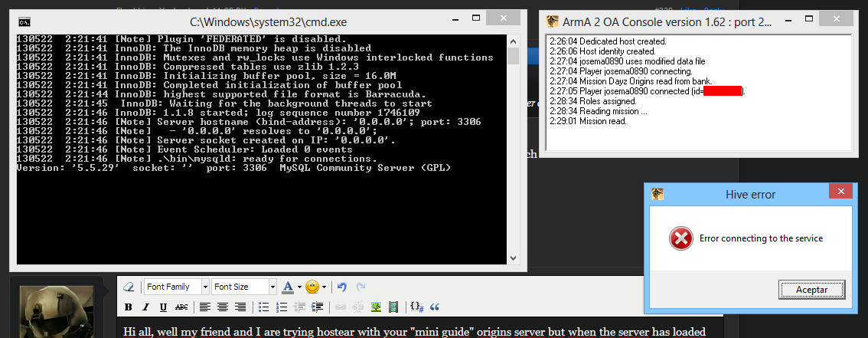Viewport: 868px width, 338px height.
Task: Minimize the cmd.exe window
Action: [x=457, y=19]
